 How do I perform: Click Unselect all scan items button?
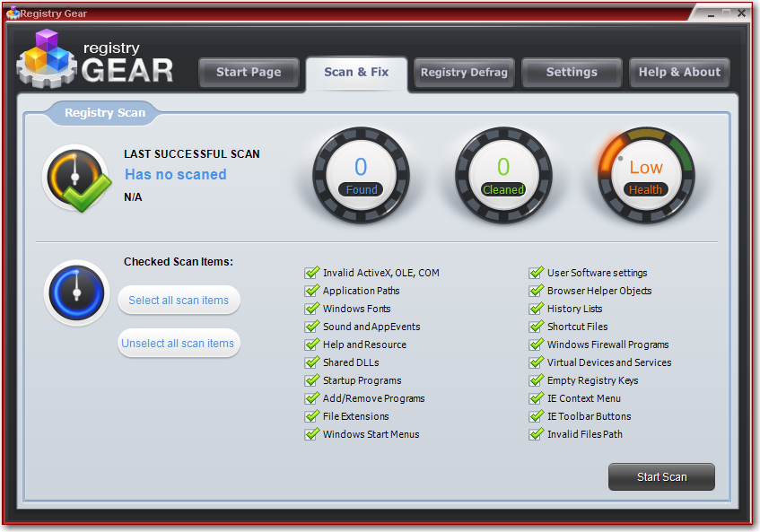179,343
